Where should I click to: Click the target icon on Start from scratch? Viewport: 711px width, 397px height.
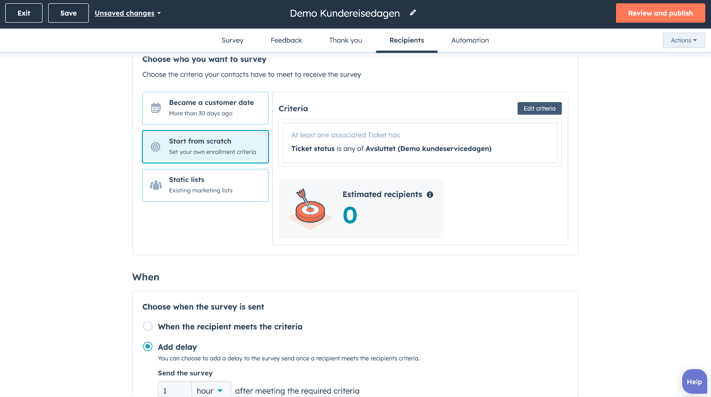[156, 147]
